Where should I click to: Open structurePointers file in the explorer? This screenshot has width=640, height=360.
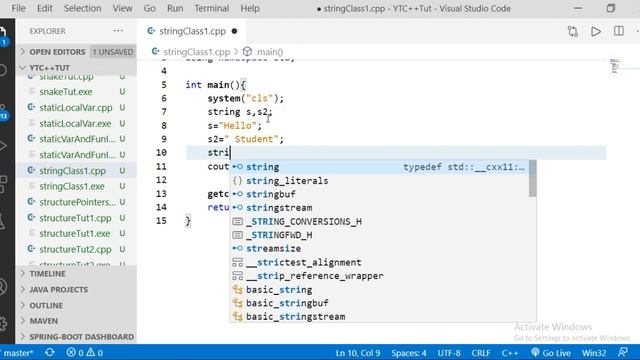(76, 202)
